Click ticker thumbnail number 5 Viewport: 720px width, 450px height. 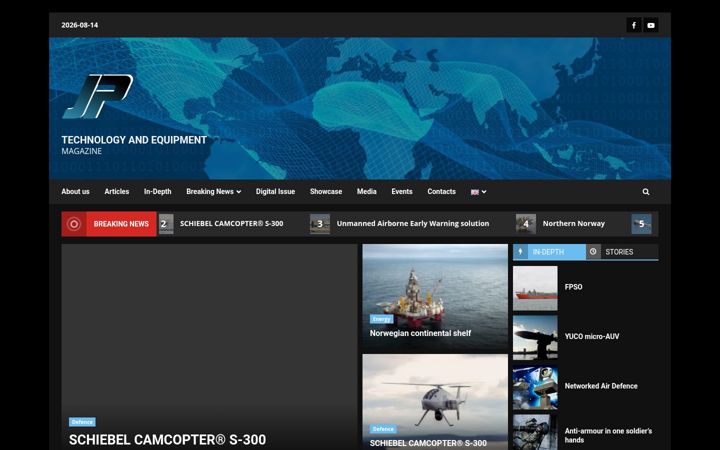click(x=641, y=224)
